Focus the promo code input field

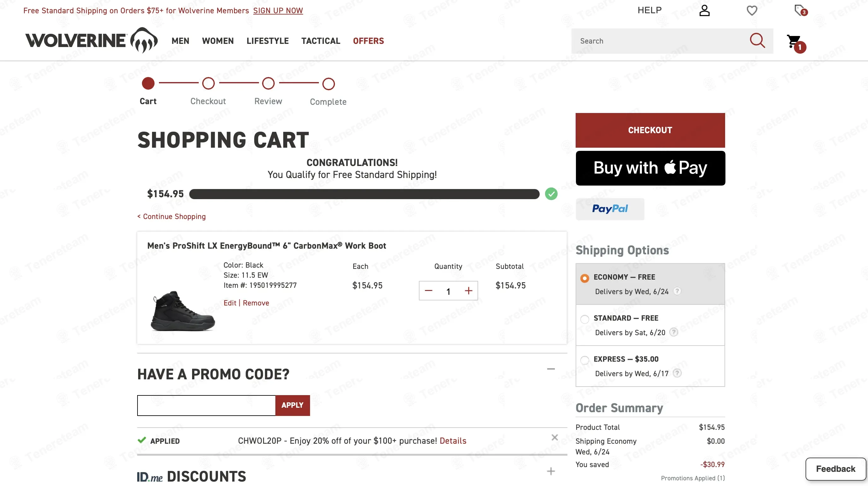coord(206,405)
